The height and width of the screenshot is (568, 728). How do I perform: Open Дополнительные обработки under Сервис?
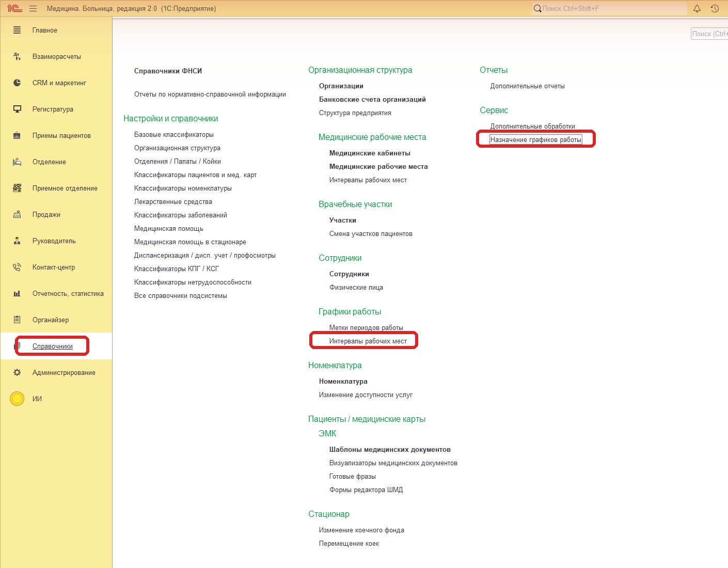[533, 126]
